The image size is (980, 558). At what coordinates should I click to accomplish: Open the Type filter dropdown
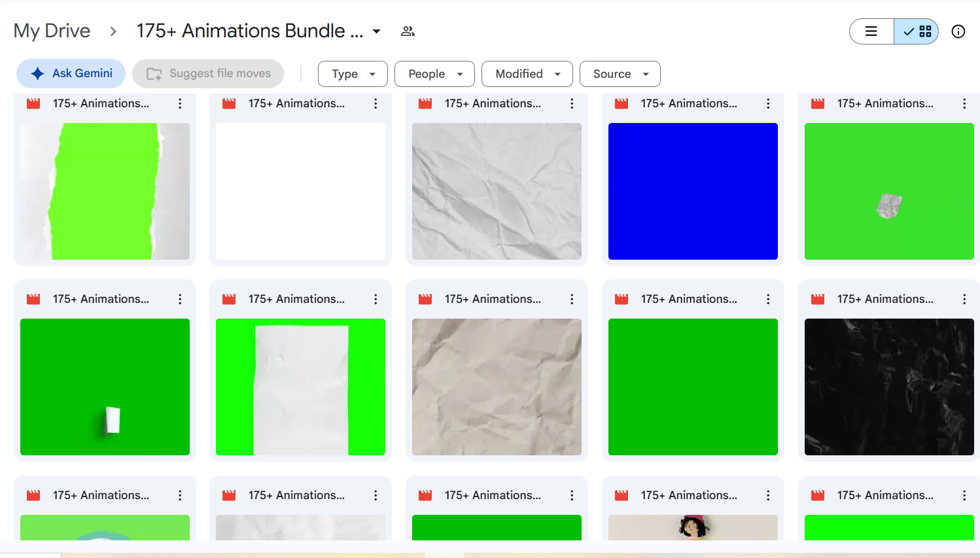click(x=353, y=74)
